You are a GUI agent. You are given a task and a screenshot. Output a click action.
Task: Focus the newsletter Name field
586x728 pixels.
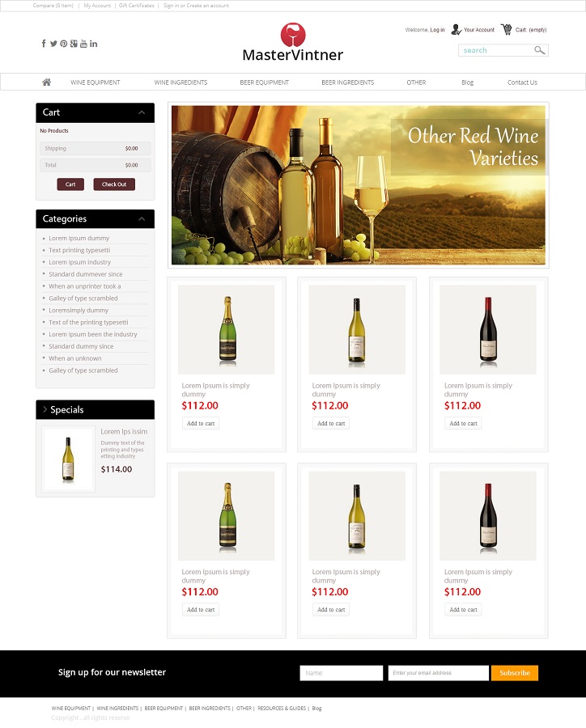pyautogui.click(x=341, y=673)
